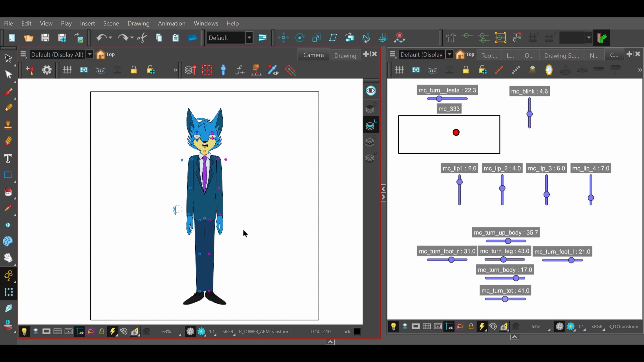Pick the Eraser tool
The width and height of the screenshot is (644, 362).
[x=8, y=141]
